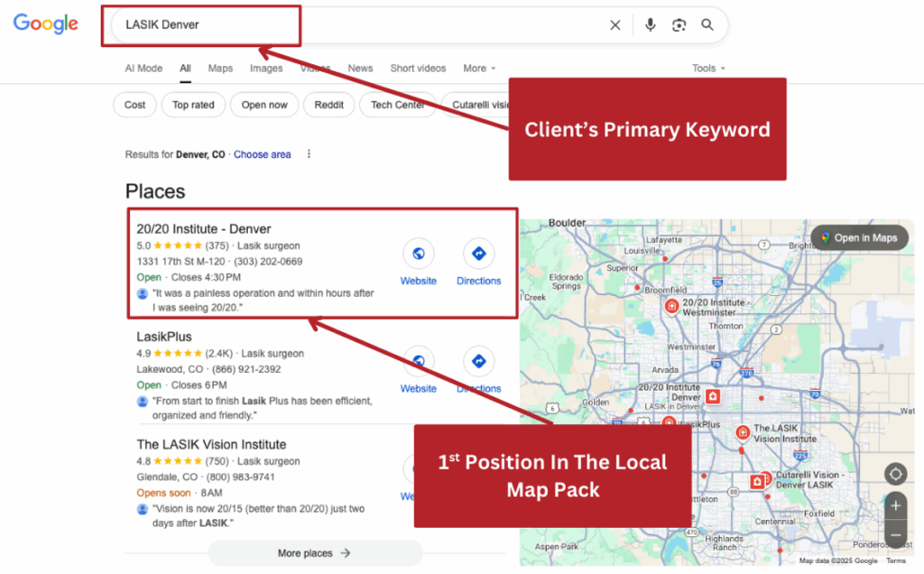Click the Google logo
This screenshot has height=574, width=924.
pos(45,23)
